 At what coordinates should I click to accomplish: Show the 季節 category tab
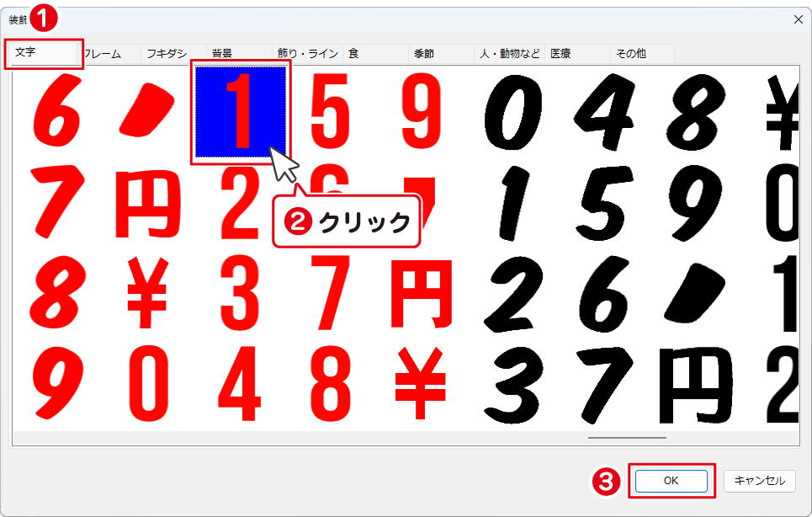(x=439, y=54)
